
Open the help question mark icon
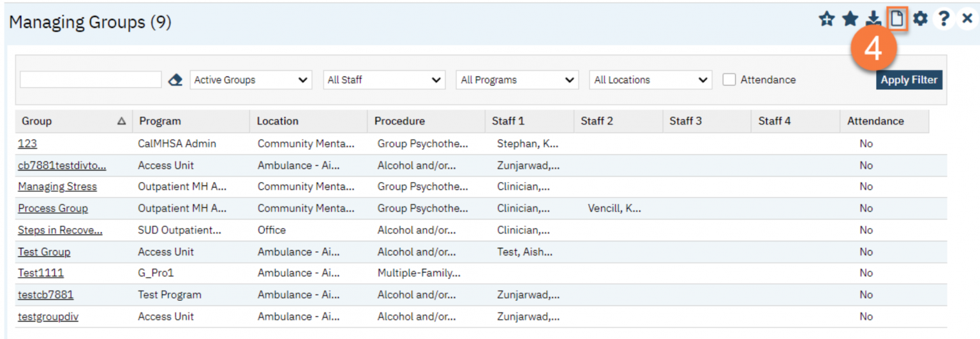tap(943, 20)
